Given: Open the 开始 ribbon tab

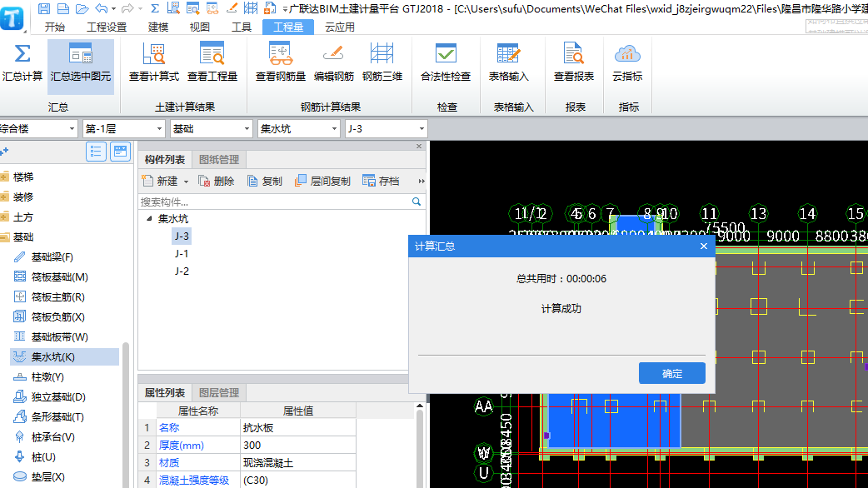Looking at the screenshot, I should 54,27.
